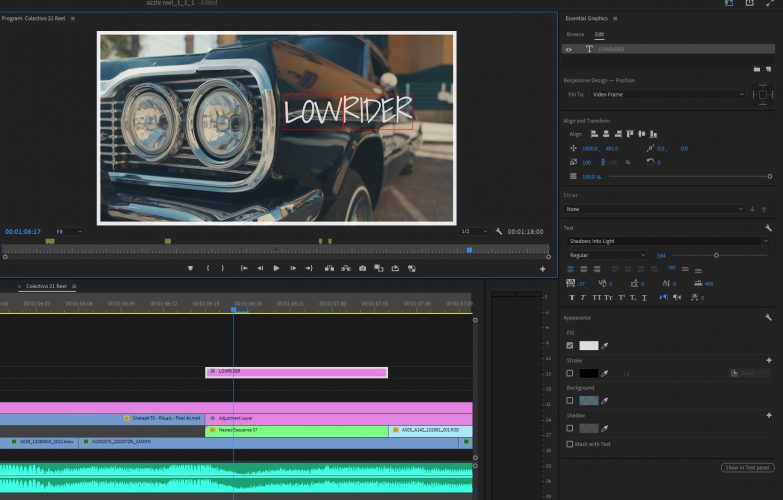Open the Regular font style dropdown

(x=607, y=255)
